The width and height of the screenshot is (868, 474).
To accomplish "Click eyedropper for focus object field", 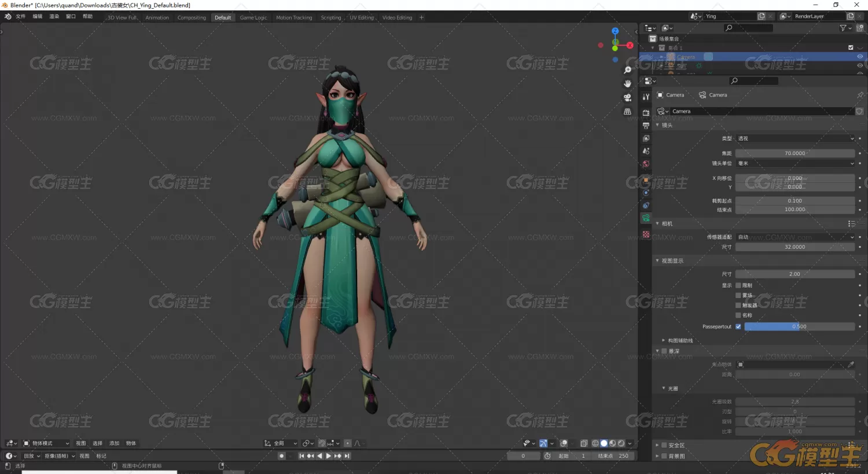I will point(851,365).
